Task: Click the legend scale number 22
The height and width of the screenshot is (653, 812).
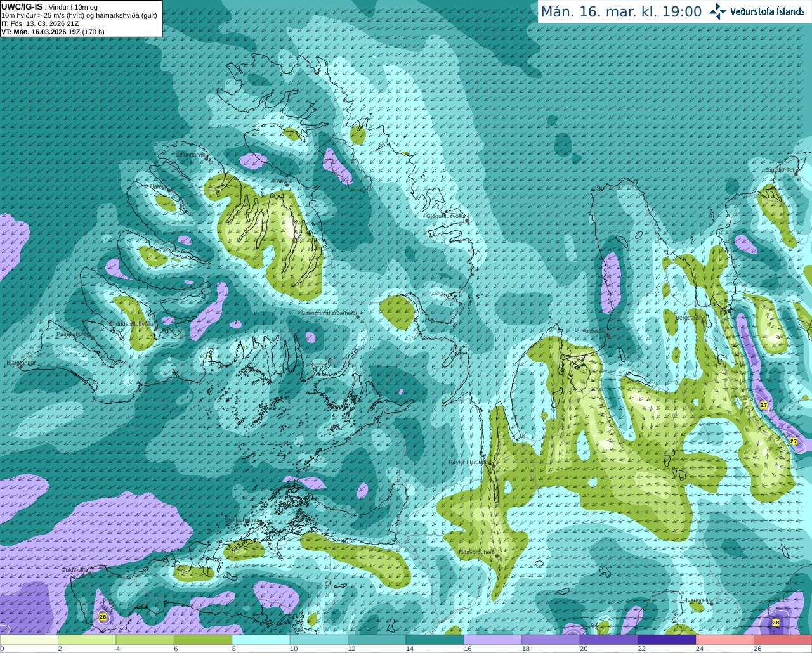Action: point(641,649)
